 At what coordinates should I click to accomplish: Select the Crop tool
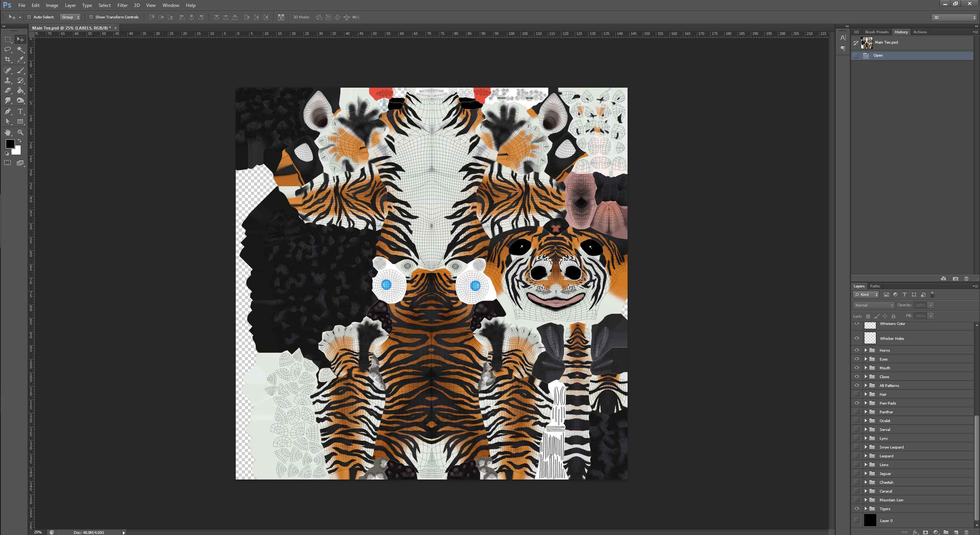click(8, 59)
